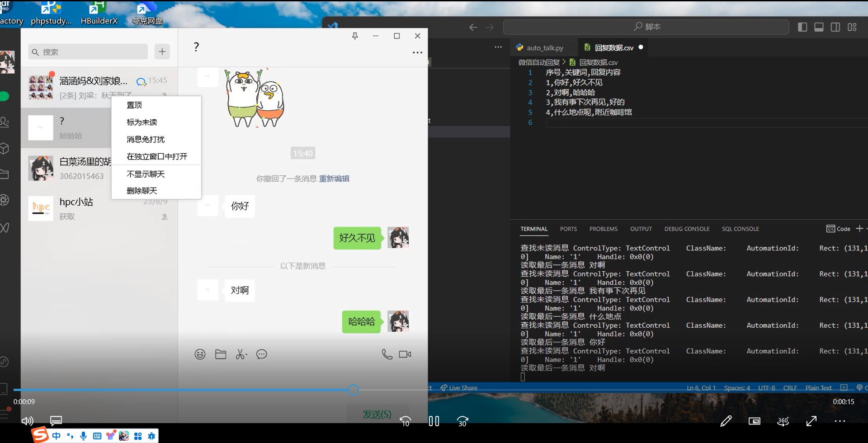Viewport: 868px width, 443px height.
Task: Toggle VS Code secondary sidebar layout
Action: click(x=835, y=27)
